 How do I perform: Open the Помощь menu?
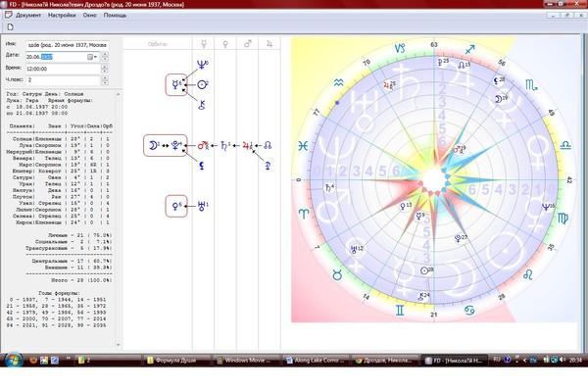click(x=115, y=16)
